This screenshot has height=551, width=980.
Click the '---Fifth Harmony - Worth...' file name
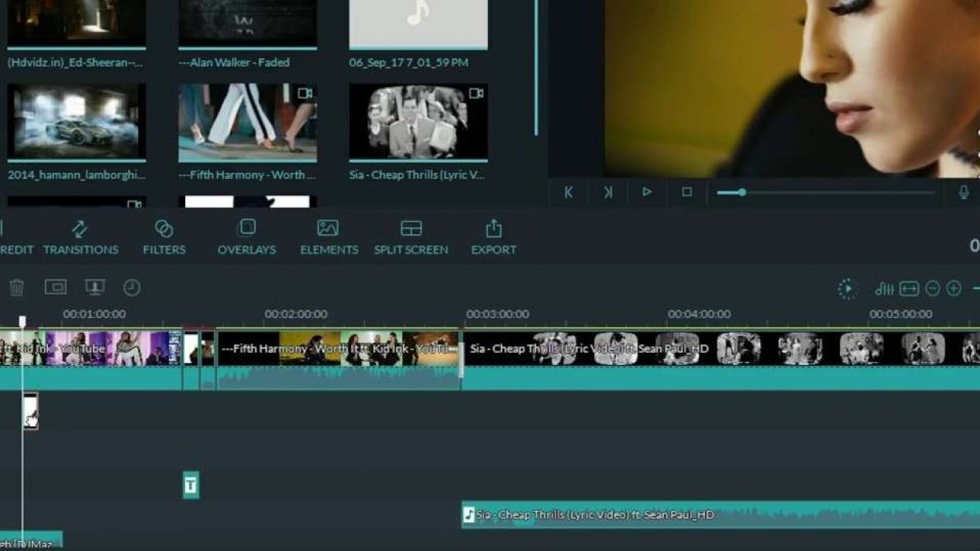pyautogui.click(x=247, y=175)
